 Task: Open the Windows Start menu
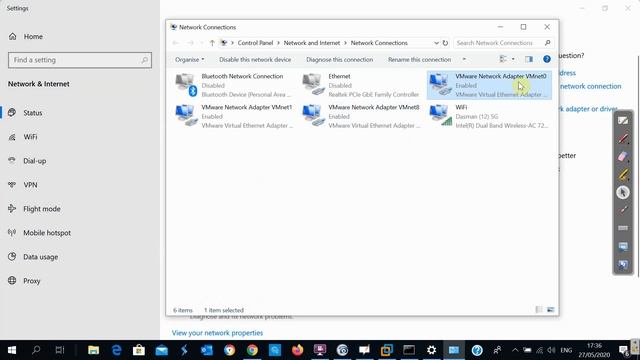(x=12, y=350)
